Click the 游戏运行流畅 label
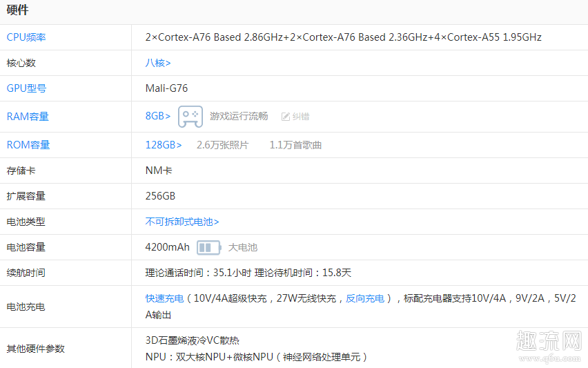588x368 pixels. click(x=239, y=116)
